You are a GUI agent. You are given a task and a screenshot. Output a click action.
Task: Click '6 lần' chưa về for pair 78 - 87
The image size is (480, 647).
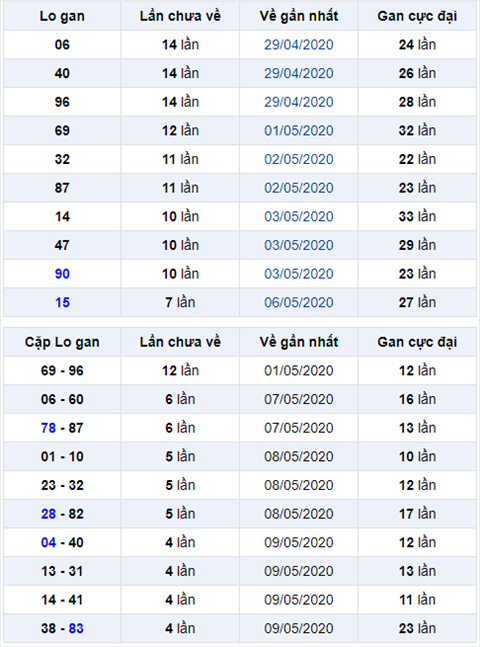click(180, 428)
